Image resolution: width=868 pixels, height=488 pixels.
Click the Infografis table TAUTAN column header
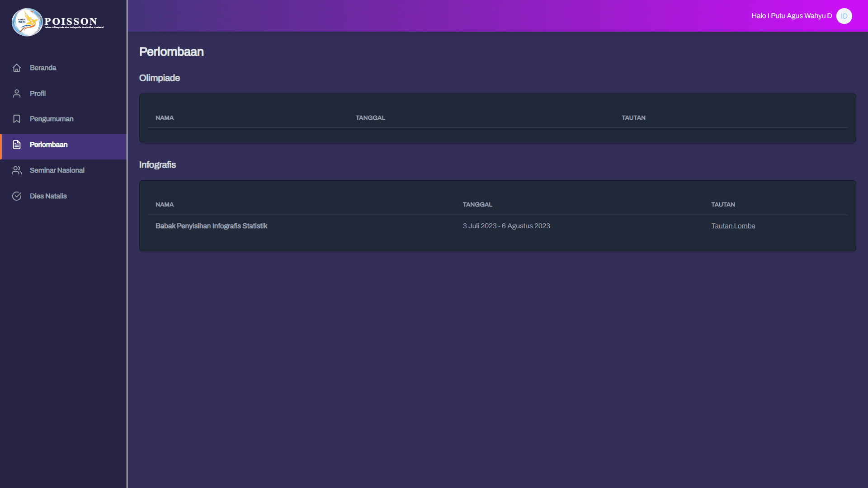[722, 205]
